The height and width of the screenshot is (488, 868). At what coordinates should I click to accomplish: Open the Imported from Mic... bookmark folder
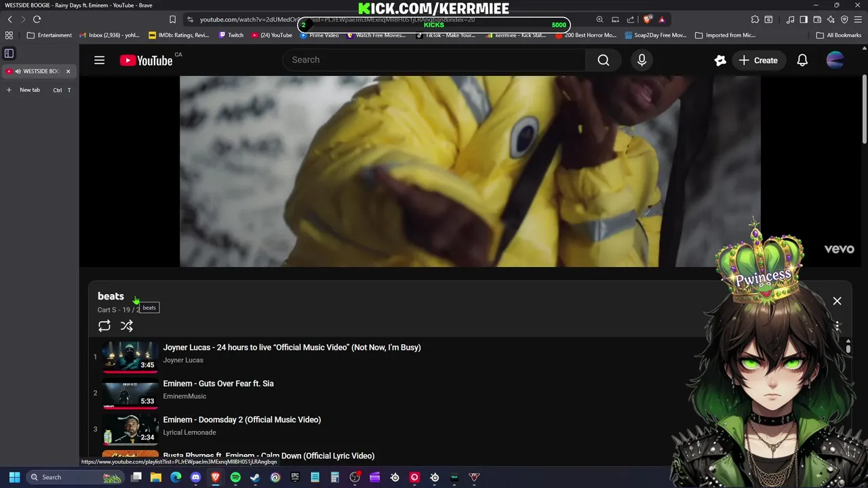(725, 35)
